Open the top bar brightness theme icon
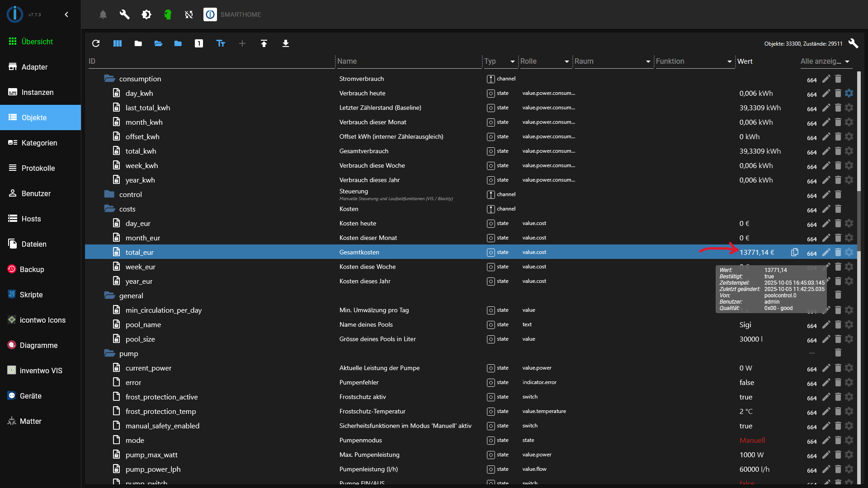This screenshot has height=488, width=868. [146, 14]
